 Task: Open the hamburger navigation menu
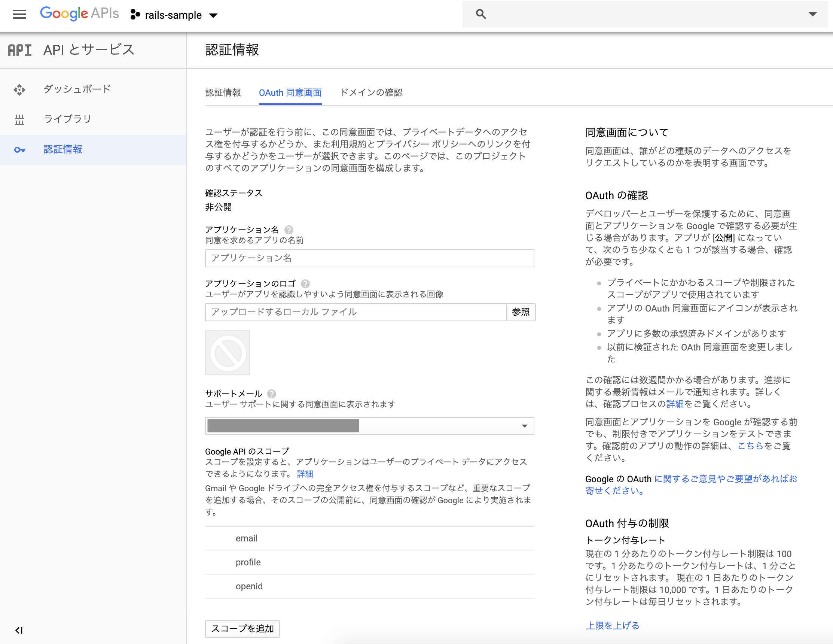19,15
